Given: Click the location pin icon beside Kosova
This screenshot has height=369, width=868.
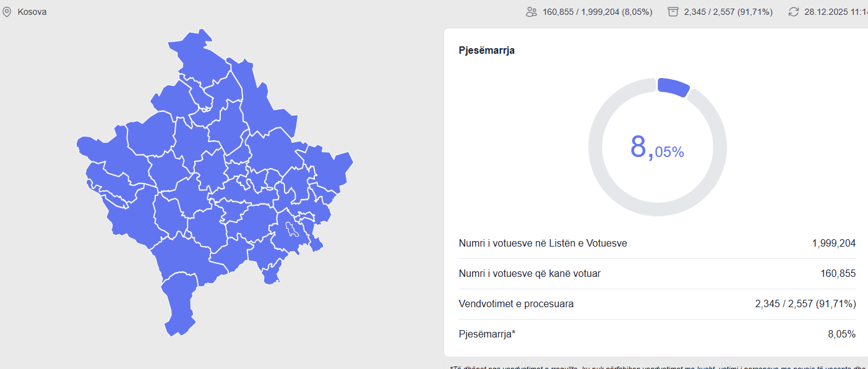Looking at the screenshot, I should (x=7, y=12).
